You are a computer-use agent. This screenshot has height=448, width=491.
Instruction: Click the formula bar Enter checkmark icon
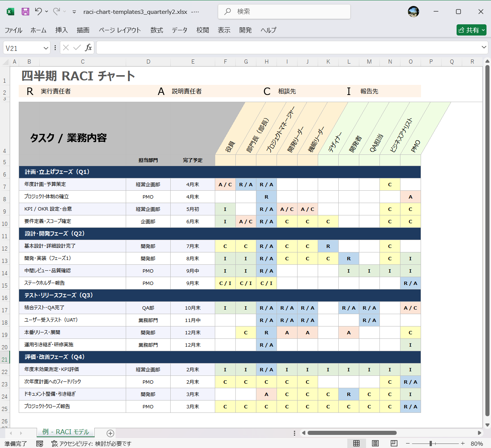tap(77, 47)
